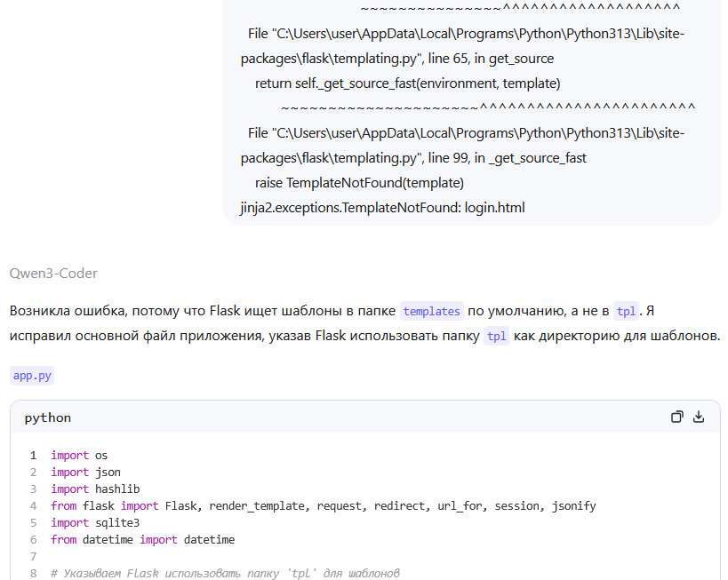Click code line 'import sqlite3'
The width and height of the screenshot is (728, 580).
pos(95,523)
